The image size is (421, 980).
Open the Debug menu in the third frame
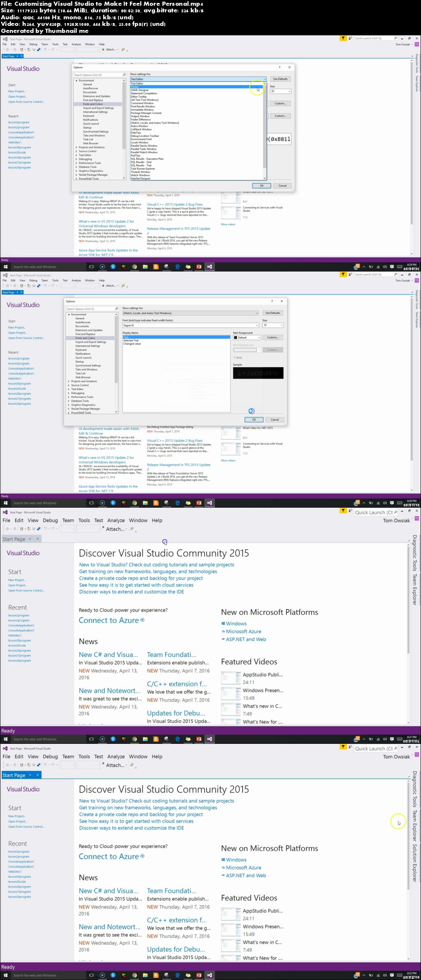(50, 520)
